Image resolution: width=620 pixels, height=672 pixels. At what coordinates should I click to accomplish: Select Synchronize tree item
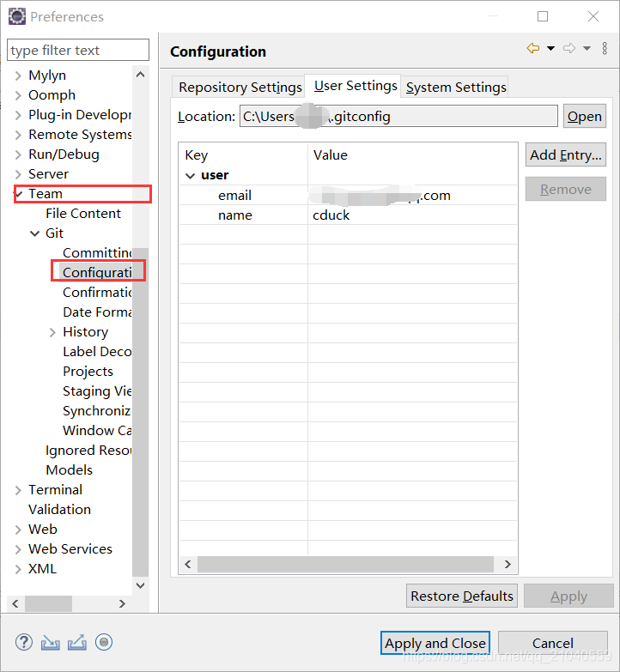coord(96,410)
